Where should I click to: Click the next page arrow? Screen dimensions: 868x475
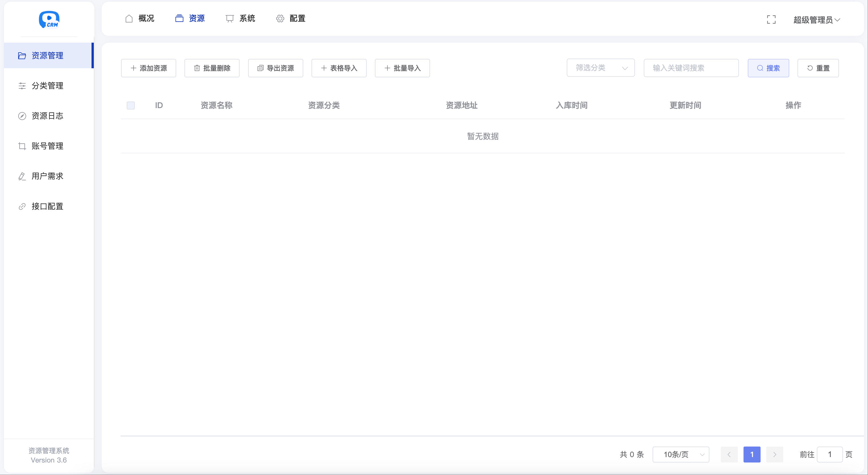[775, 455]
